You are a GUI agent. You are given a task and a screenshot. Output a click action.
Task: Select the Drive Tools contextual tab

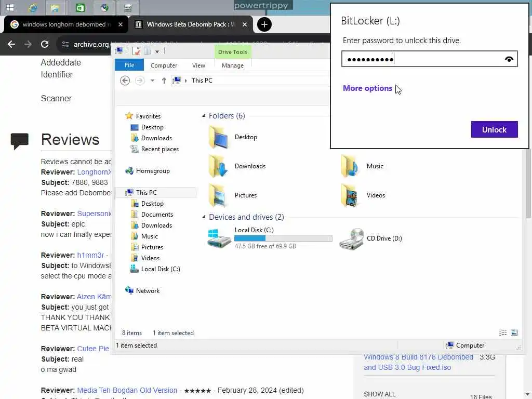(x=233, y=52)
